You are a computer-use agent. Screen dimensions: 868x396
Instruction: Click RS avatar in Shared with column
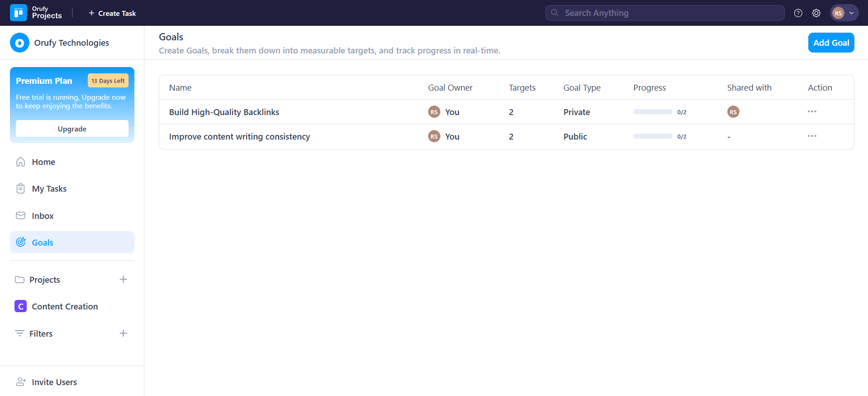click(x=733, y=112)
